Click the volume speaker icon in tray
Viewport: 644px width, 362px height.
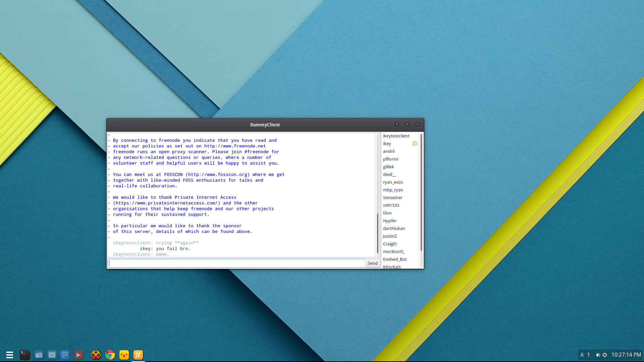598,355
